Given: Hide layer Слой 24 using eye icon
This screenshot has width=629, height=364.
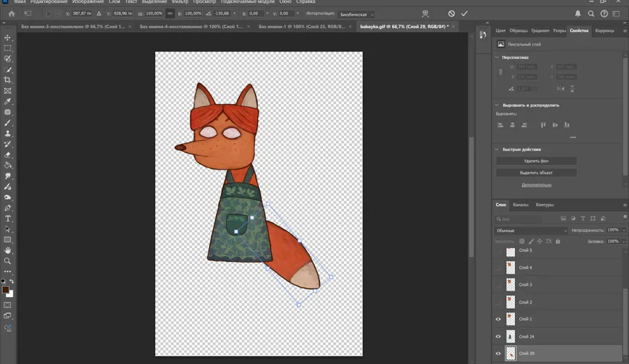Looking at the screenshot, I should click(498, 337).
